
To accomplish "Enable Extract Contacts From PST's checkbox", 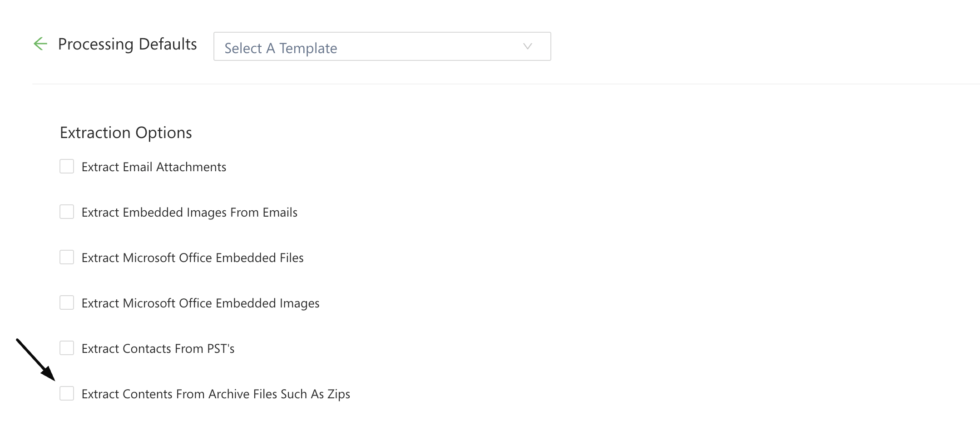I will click(x=67, y=348).
